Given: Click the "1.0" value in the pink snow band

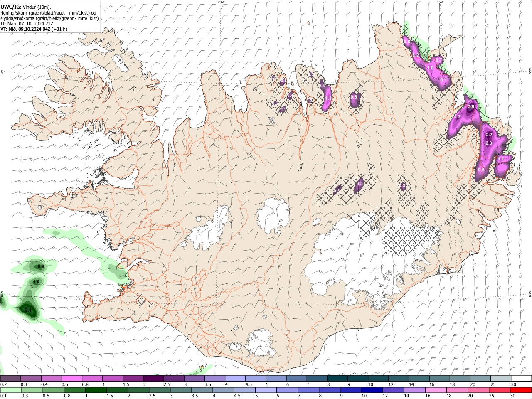Looking at the screenshot, I should [x=430, y=68].
